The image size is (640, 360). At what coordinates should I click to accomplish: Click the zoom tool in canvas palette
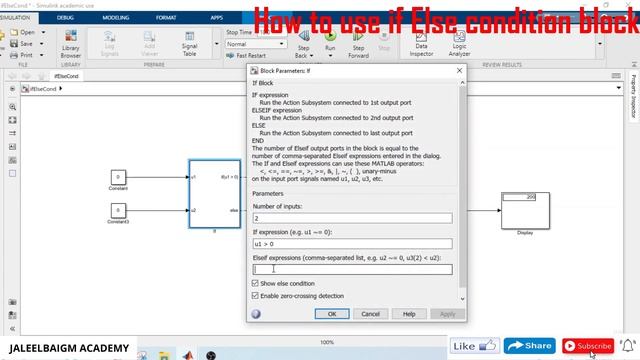pos(13,107)
